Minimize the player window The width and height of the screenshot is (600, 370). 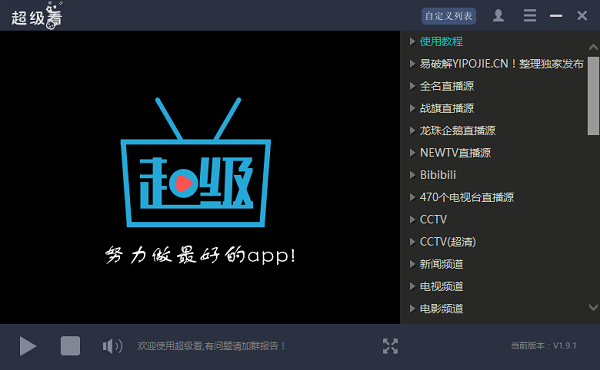556,16
